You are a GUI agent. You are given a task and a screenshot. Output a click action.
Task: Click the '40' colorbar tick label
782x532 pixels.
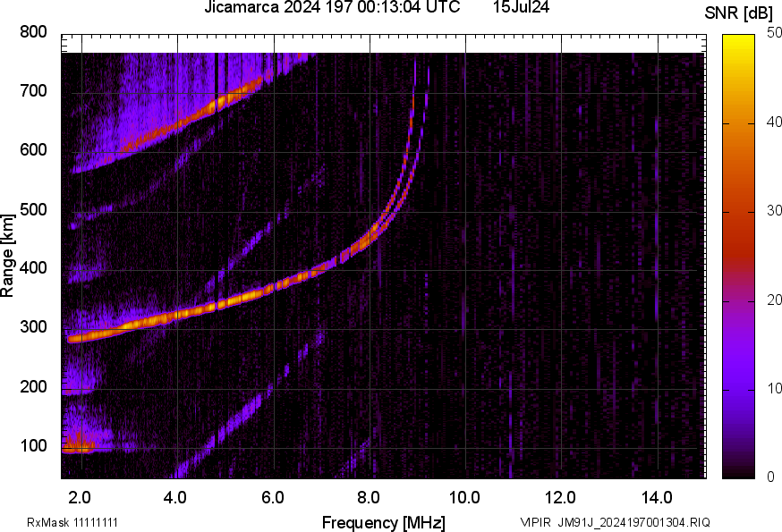click(x=774, y=122)
